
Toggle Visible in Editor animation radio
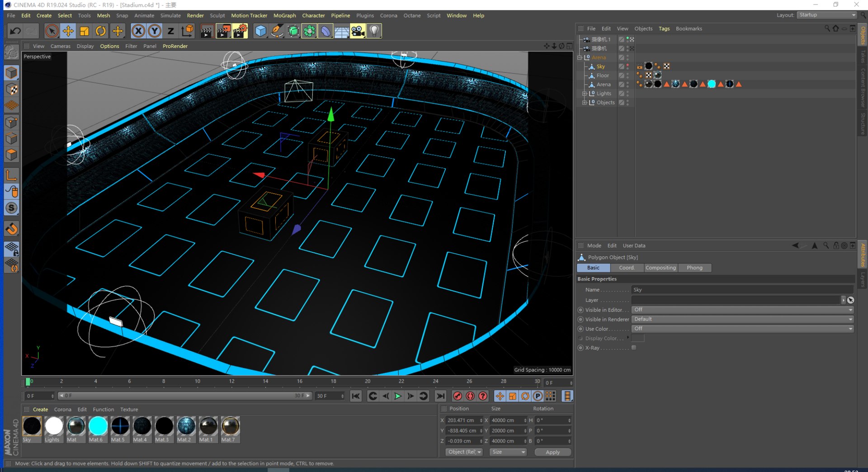pyautogui.click(x=580, y=310)
